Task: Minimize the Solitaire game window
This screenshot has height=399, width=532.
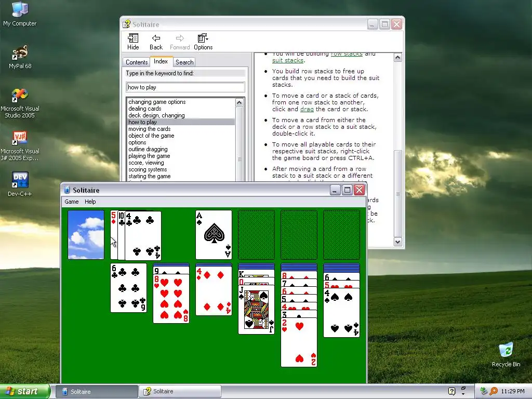Action: tap(335, 190)
